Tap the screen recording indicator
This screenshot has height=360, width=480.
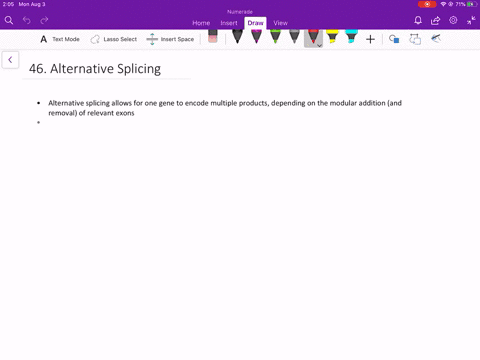click(x=427, y=4)
